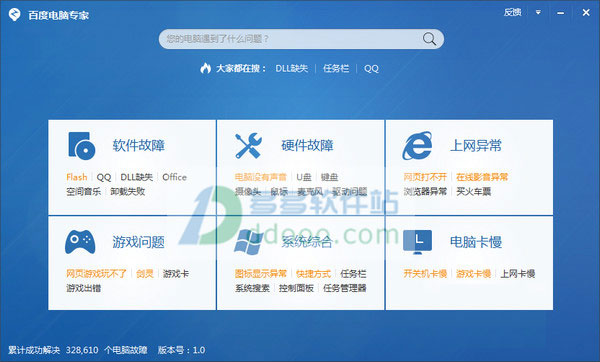Viewport: 600px width, 362px height.
Task: Open the title bar dropdown arrow menu
Action: [x=538, y=13]
